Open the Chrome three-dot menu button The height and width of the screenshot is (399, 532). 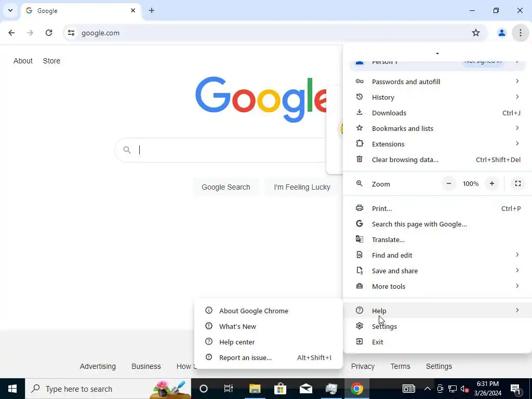(x=520, y=33)
